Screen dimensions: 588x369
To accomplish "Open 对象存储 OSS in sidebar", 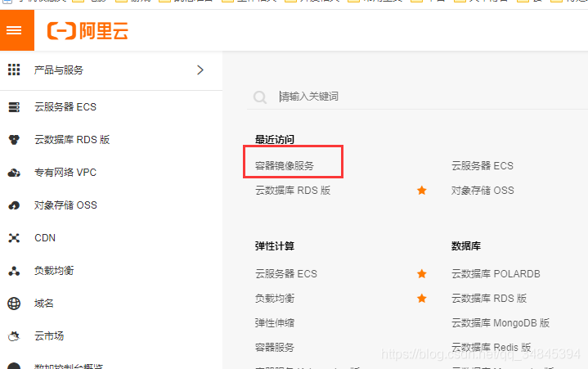I will click(65, 205).
